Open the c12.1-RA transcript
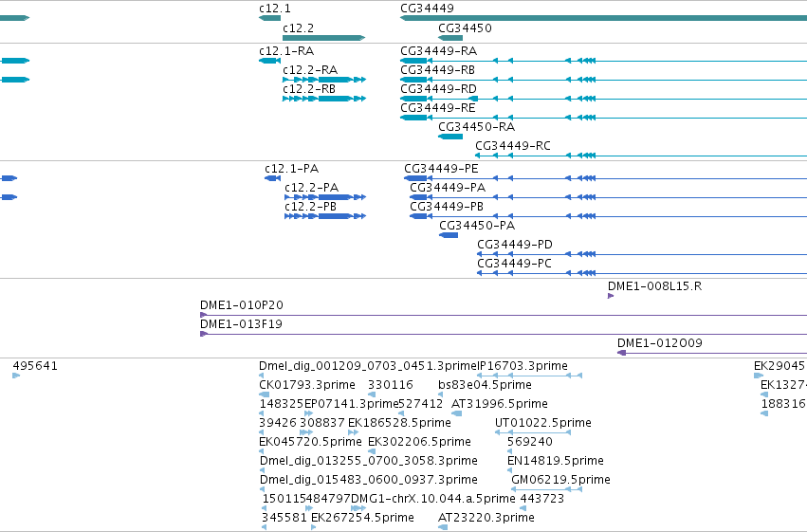 tap(269, 61)
